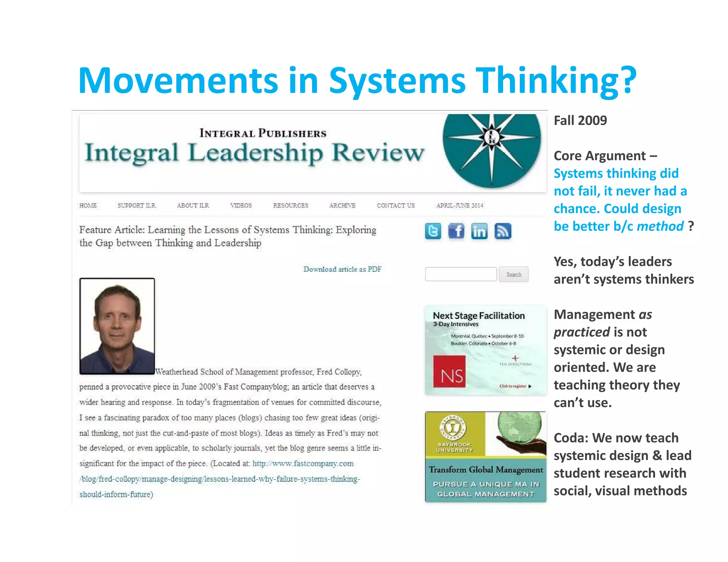
Task: Click the 'Integral Publishers' heading text
Action: (263, 133)
